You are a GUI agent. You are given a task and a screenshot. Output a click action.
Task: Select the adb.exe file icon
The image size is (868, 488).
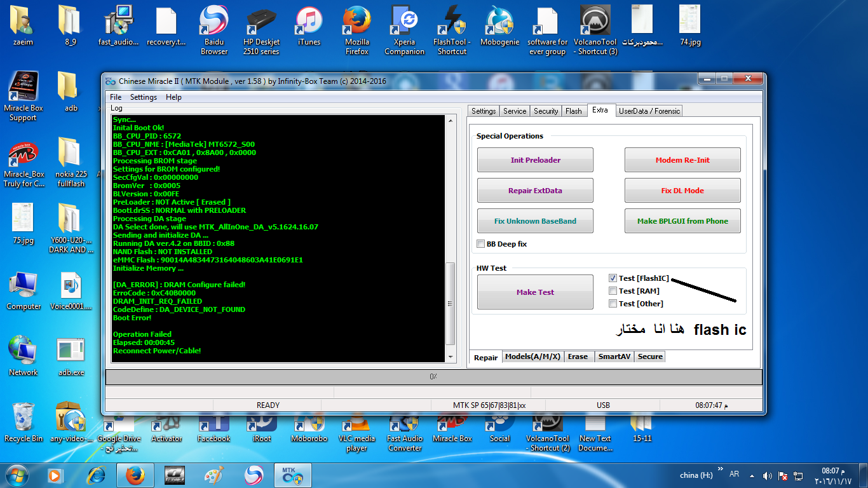(x=71, y=356)
